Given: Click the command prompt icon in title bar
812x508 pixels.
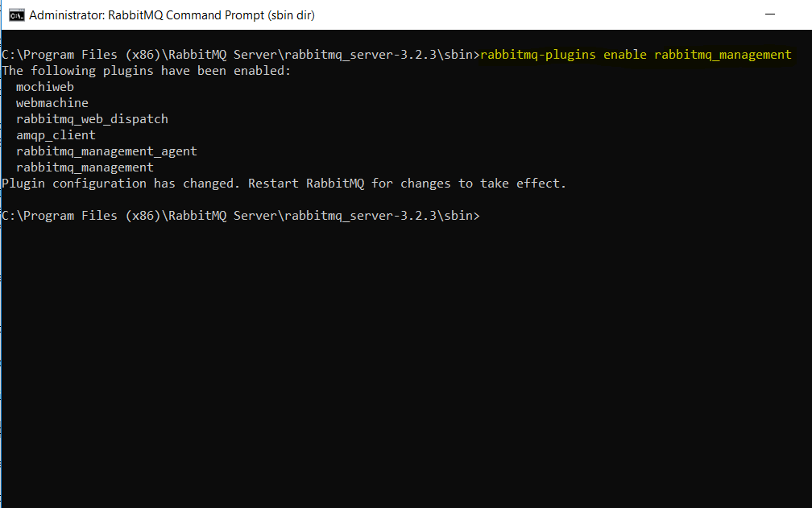Looking at the screenshot, I should click(x=16, y=14).
